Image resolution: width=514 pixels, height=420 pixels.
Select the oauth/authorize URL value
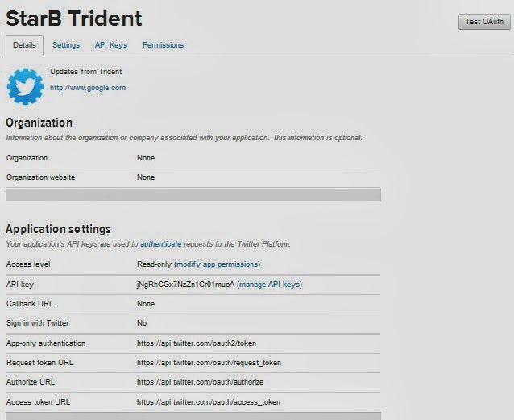200,382
